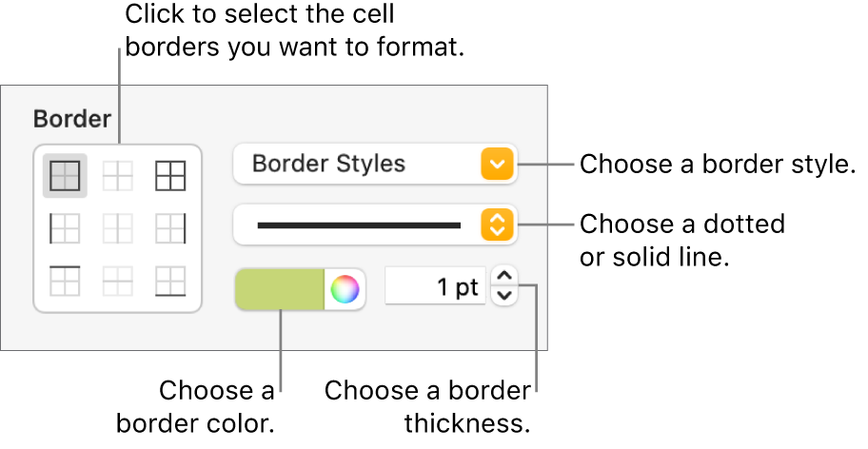Decrease border thickness with down arrow

click(x=504, y=296)
